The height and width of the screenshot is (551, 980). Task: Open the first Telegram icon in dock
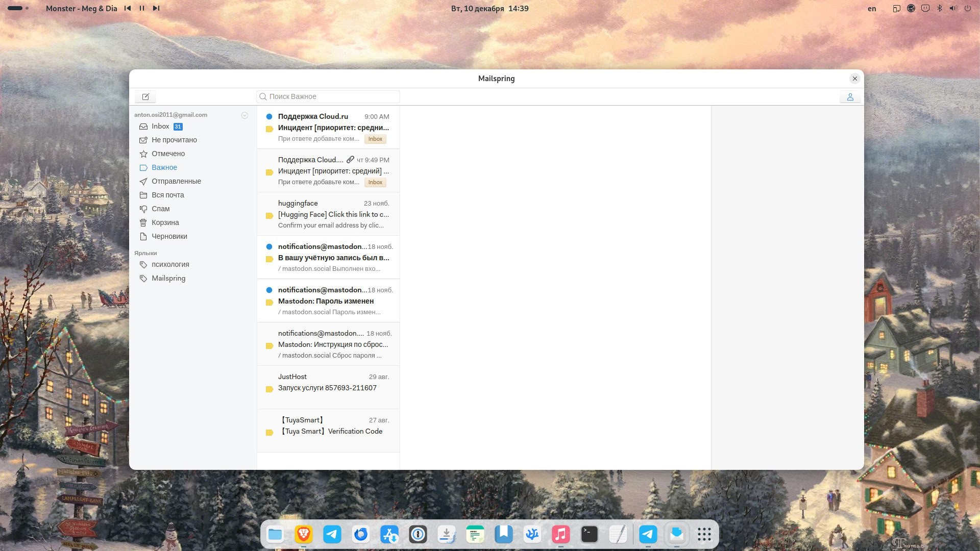pos(332,534)
